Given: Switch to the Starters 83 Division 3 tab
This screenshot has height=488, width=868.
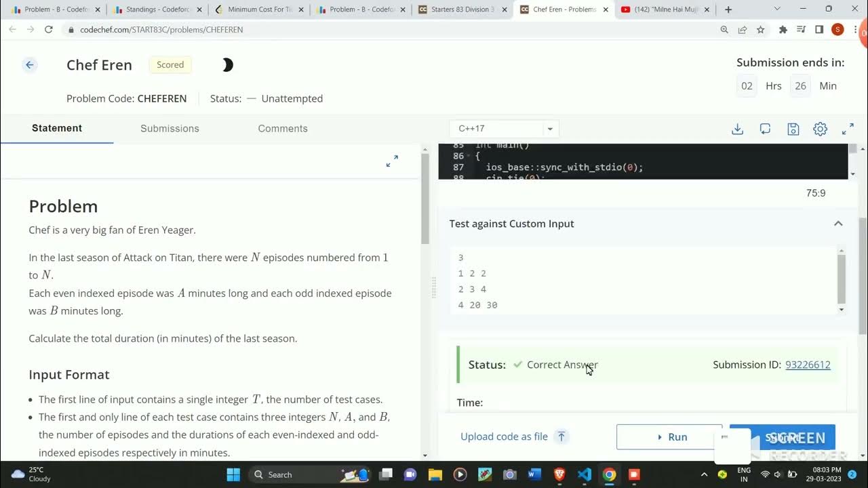Looking at the screenshot, I should pos(461,9).
